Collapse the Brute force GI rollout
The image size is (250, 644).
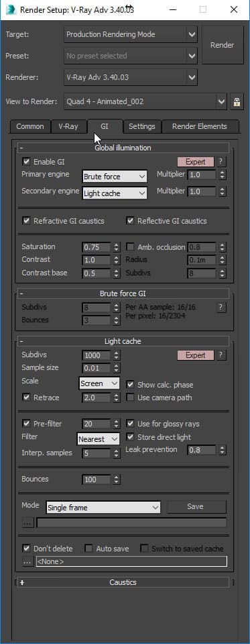(123, 293)
